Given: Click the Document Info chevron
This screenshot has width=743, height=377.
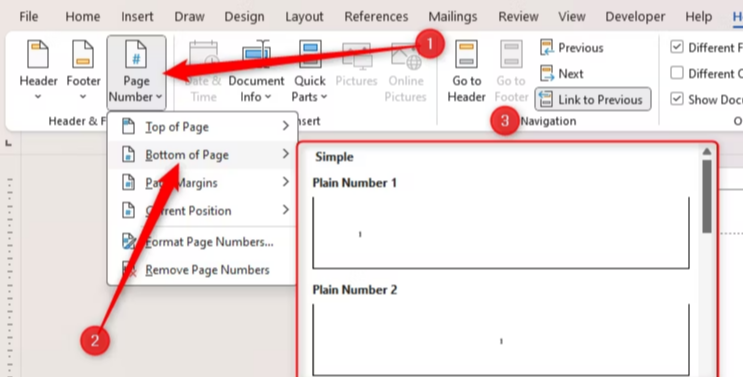Looking at the screenshot, I should [268, 97].
